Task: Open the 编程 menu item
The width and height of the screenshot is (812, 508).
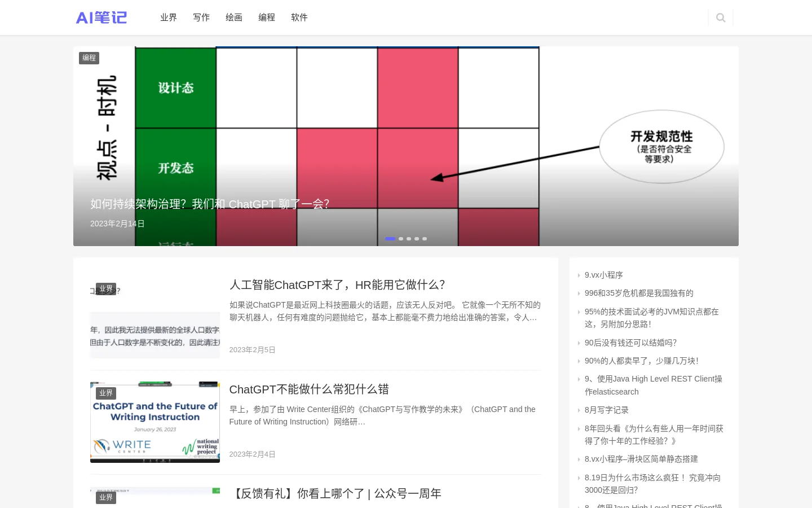Action: [267, 17]
